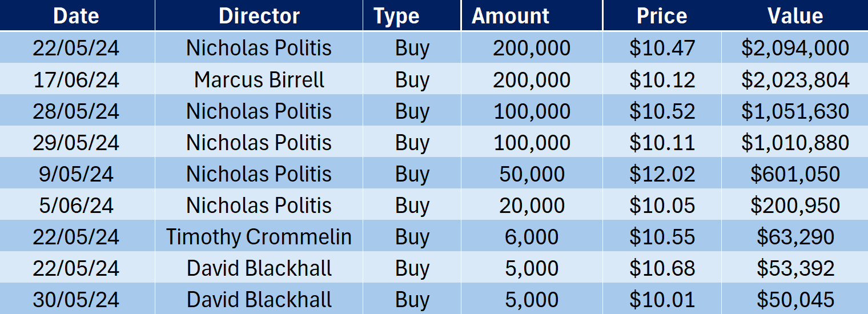This screenshot has height=314, width=868.
Task: Select the Director column header
Action: 259,16
